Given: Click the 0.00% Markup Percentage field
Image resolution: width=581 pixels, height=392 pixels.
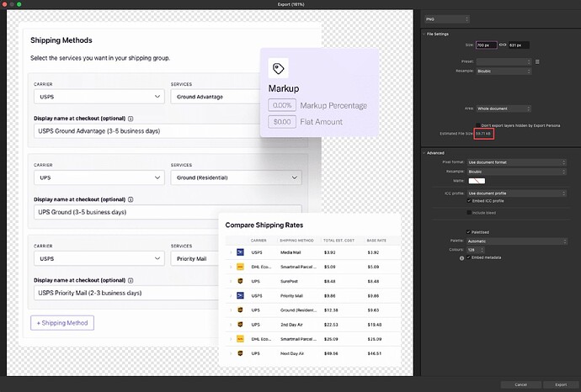Looking at the screenshot, I should pos(282,105).
